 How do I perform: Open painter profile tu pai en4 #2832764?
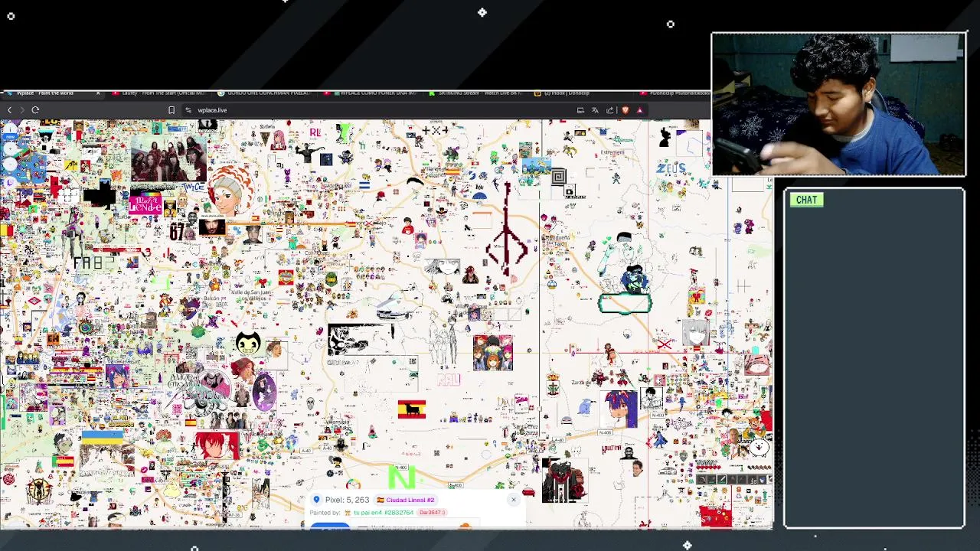click(383, 513)
